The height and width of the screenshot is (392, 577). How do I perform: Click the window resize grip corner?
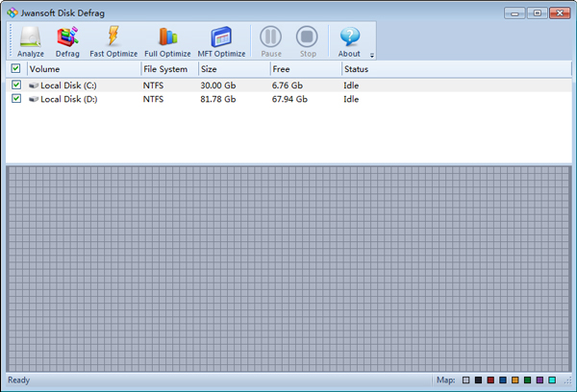(x=567, y=381)
